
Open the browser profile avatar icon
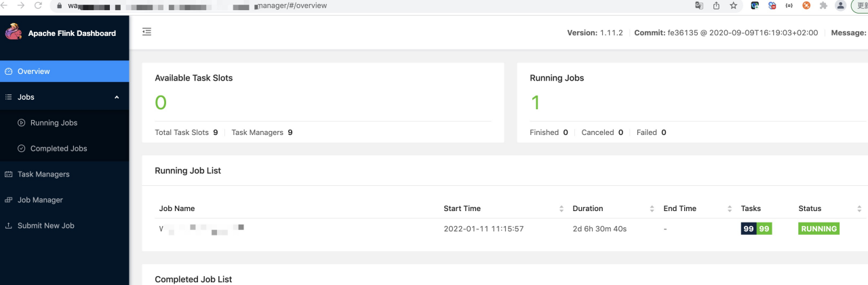841,5
